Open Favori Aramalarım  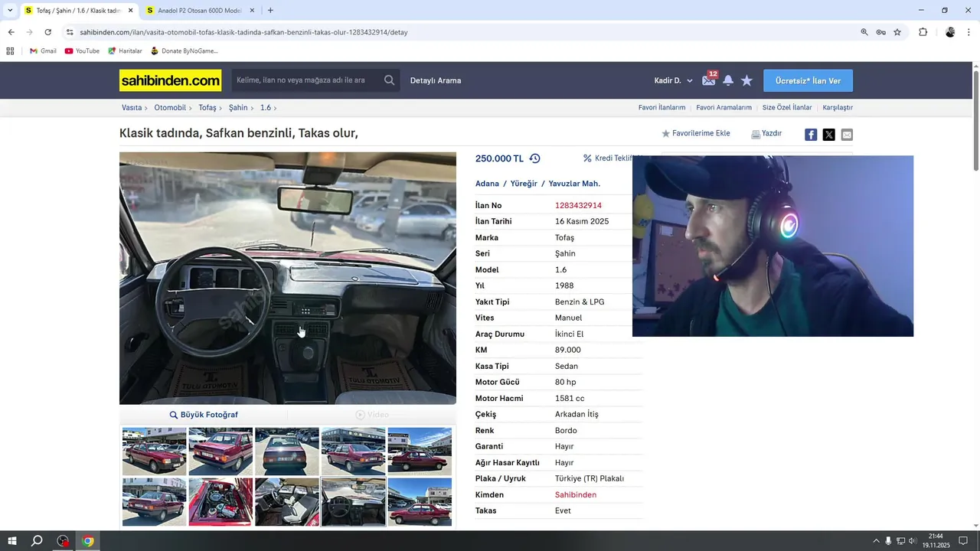pyautogui.click(x=724, y=108)
